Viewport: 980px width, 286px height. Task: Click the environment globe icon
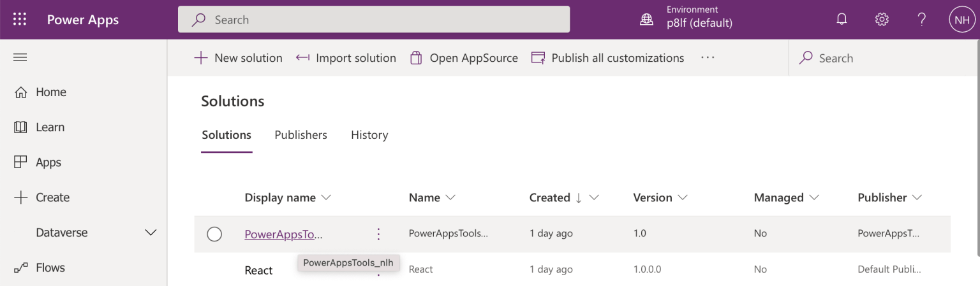point(647,20)
